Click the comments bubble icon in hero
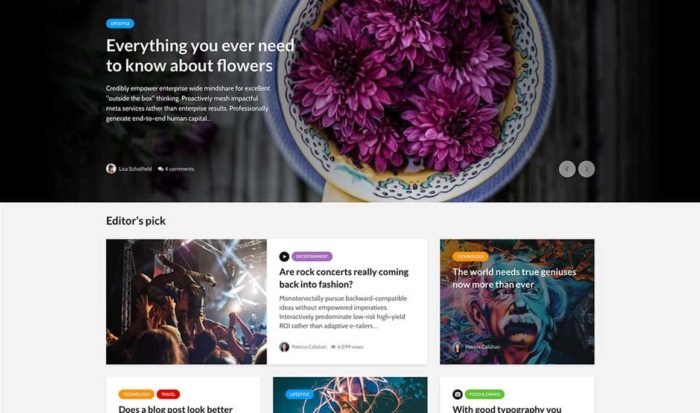The image size is (700, 413). coord(161,169)
